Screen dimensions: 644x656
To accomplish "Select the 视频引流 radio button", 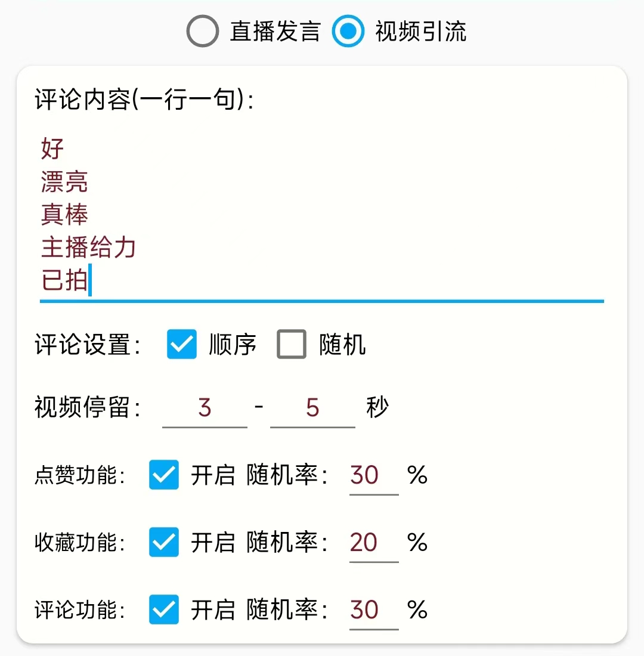I will [x=348, y=31].
